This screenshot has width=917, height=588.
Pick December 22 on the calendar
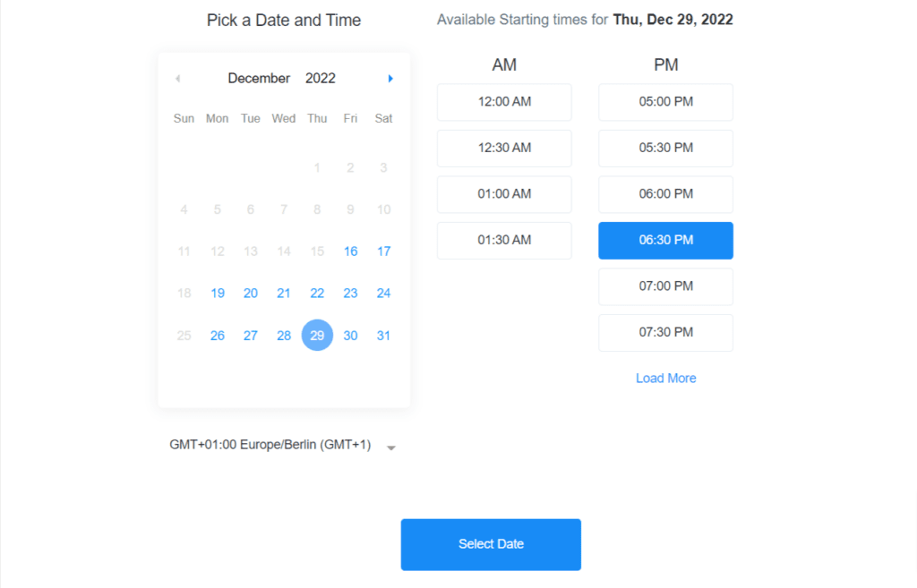[x=317, y=294]
